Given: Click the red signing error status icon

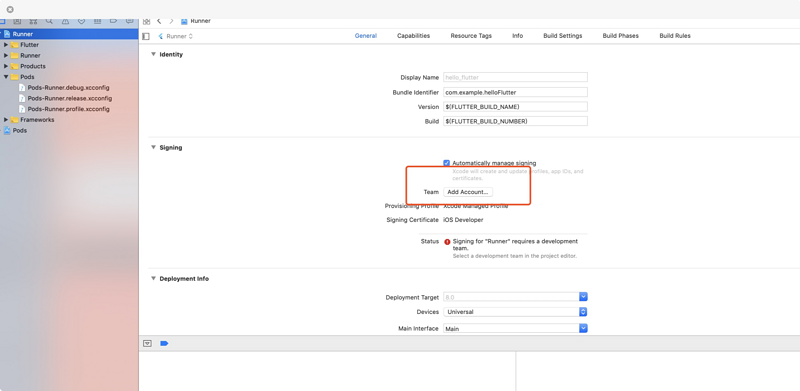Looking at the screenshot, I should point(447,242).
